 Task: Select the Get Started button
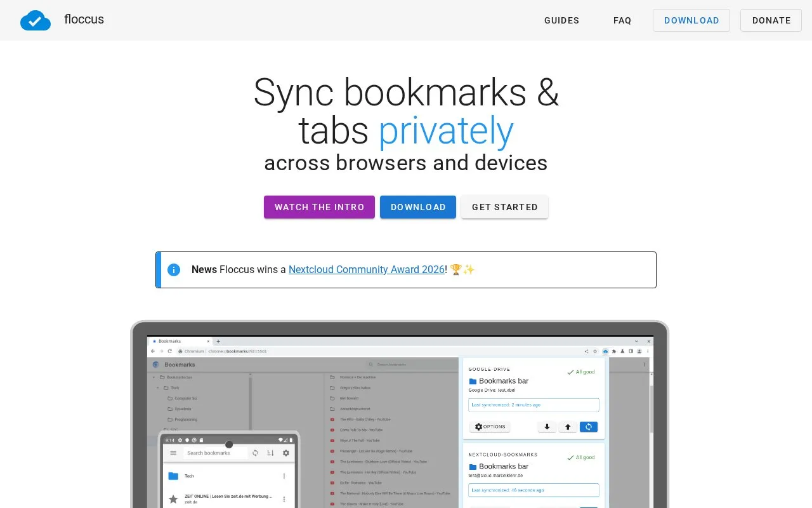pyautogui.click(x=505, y=207)
